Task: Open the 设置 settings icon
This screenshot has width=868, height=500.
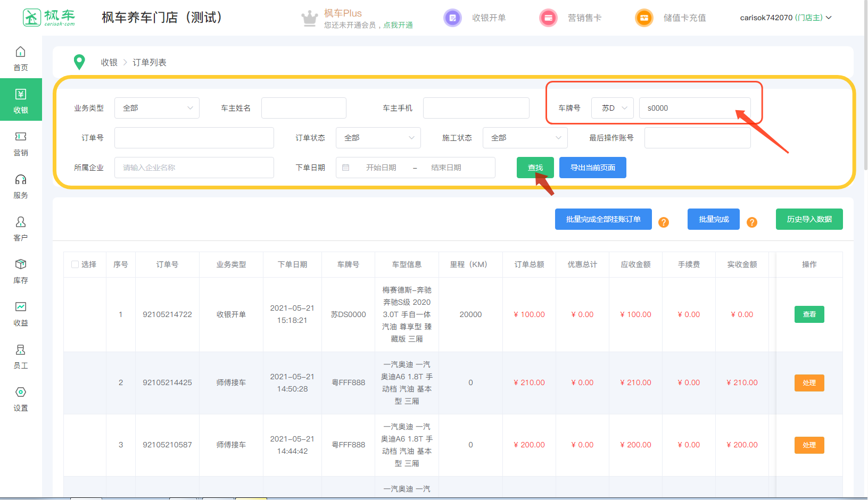Action: (x=21, y=393)
